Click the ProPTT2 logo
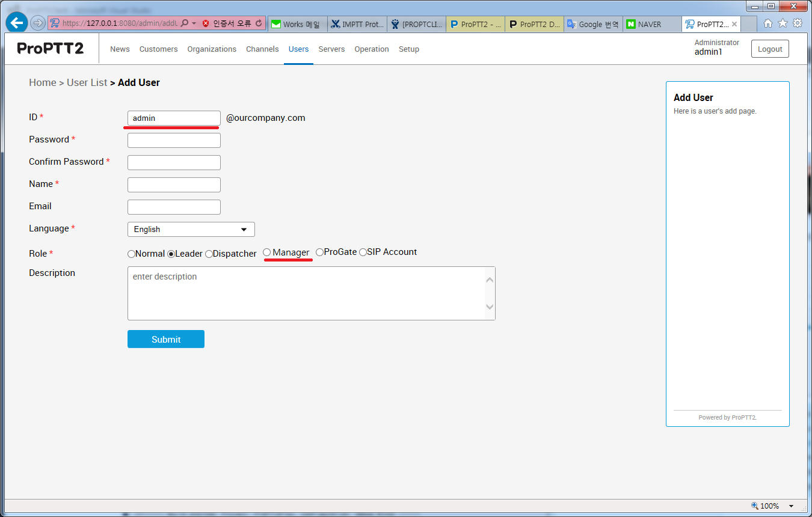The height and width of the screenshot is (517, 812). [x=51, y=49]
